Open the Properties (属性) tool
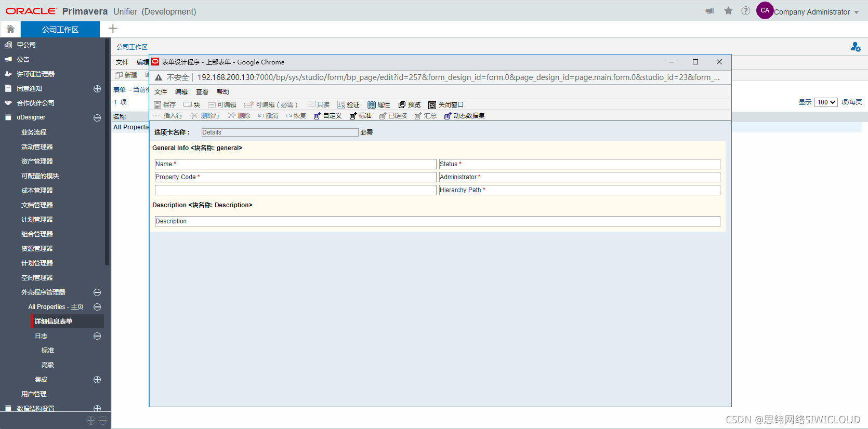The image size is (868, 429). 372,105
